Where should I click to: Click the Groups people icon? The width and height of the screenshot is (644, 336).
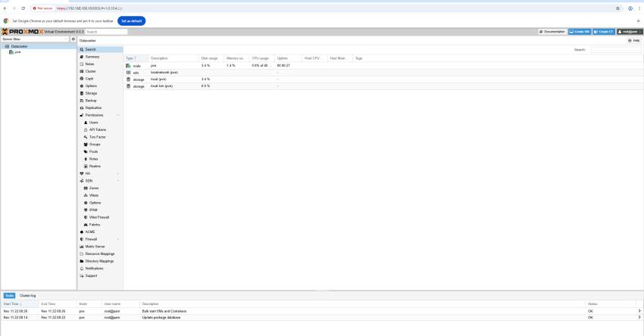pos(86,145)
